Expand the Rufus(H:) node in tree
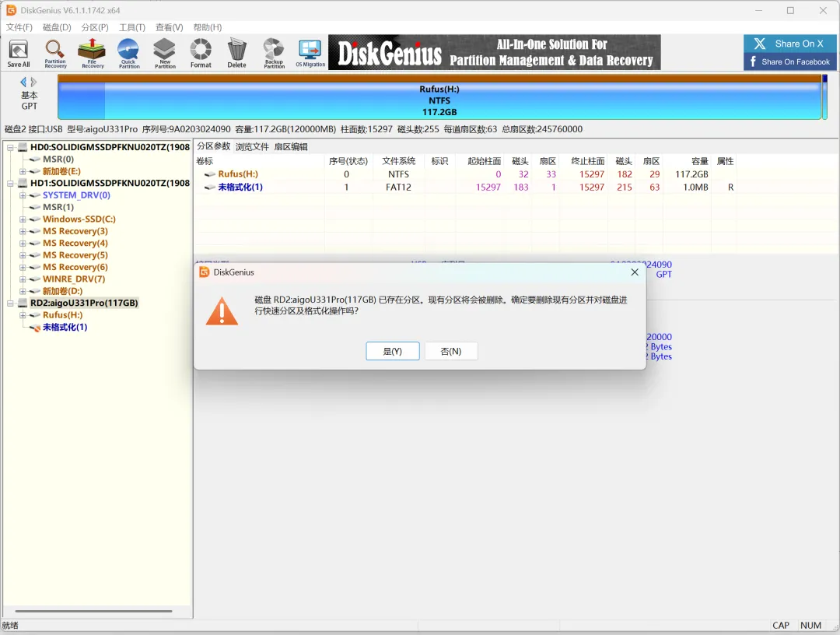This screenshot has width=840, height=635. pyautogui.click(x=23, y=315)
